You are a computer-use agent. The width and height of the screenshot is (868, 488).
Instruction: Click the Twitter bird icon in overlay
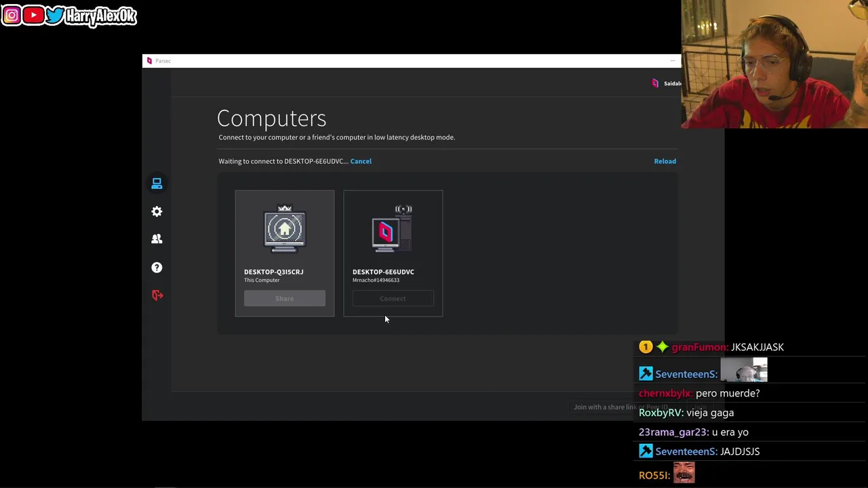click(55, 15)
